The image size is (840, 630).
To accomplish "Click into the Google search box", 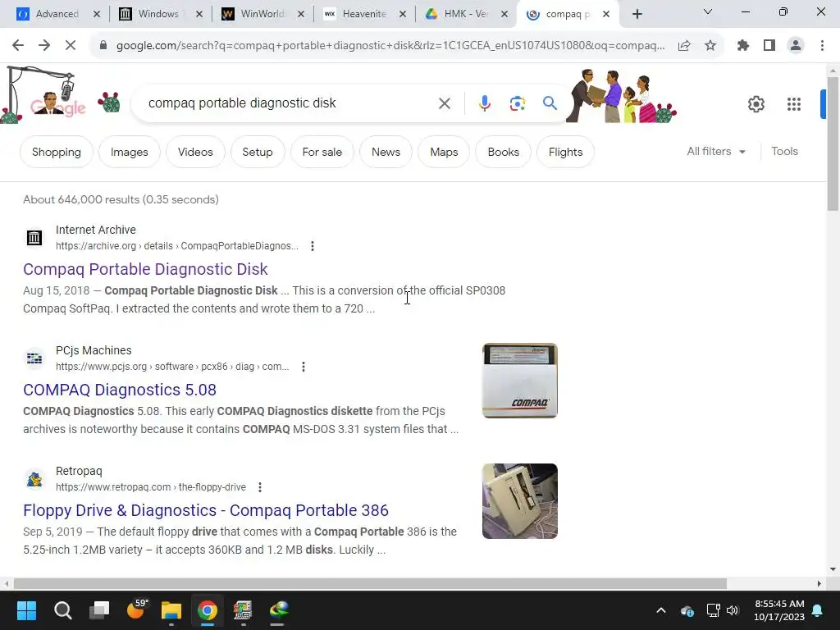I will (x=290, y=103).
